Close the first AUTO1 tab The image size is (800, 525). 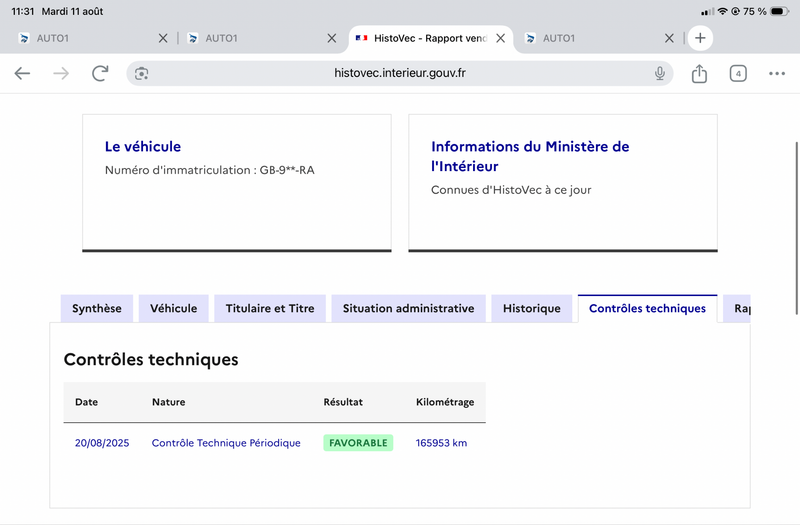click(163, 38)
